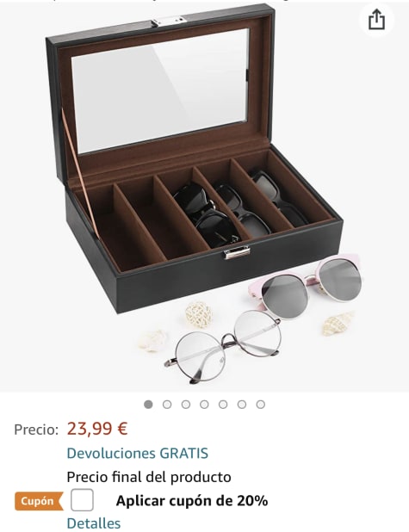Image resolution: width=409 pixels, height=532 pixels.
Task: Tick the 20% coupon checkbox
Action: [x=82, y=500]
